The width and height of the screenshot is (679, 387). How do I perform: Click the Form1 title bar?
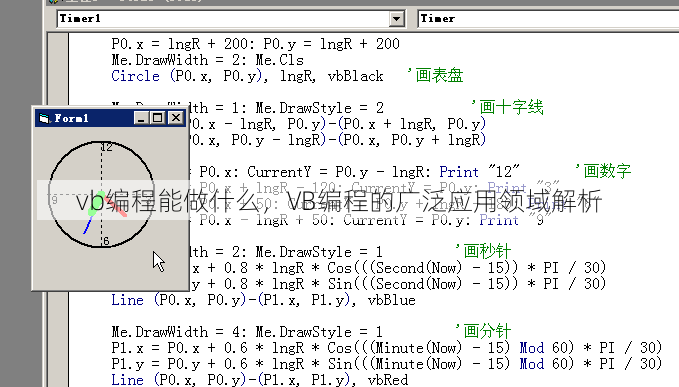click(x=110, y=118)
